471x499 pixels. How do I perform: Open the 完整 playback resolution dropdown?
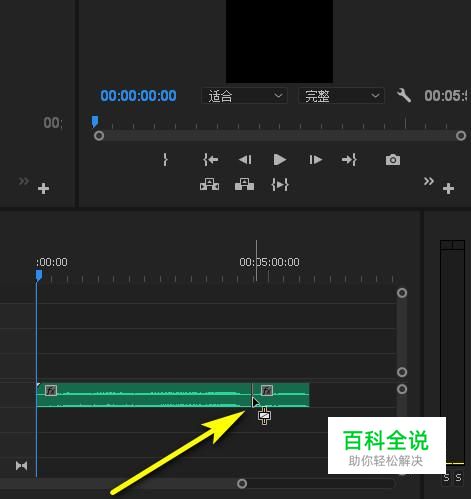(x=341, y=96)
